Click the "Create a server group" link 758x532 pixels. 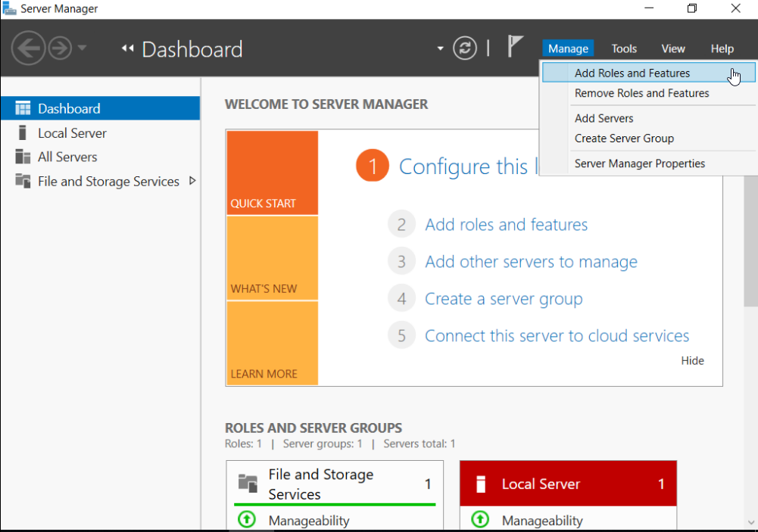tap(503, 298)
